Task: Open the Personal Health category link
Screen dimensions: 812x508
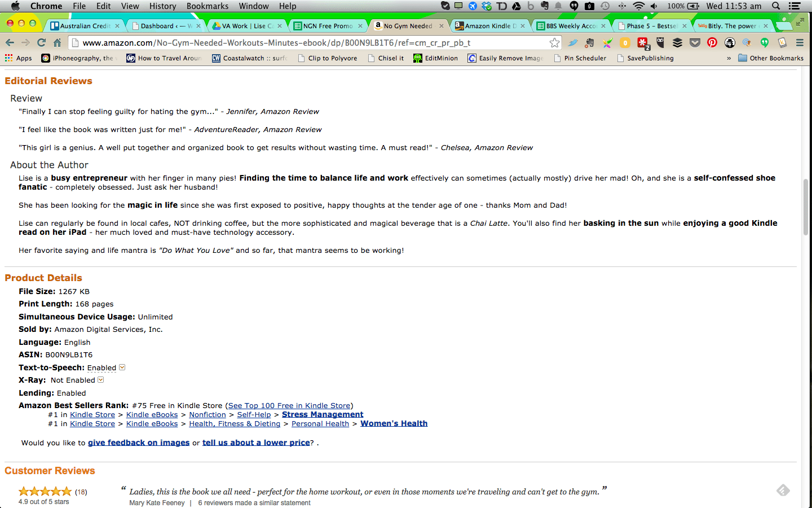Action: click(320, 423)
